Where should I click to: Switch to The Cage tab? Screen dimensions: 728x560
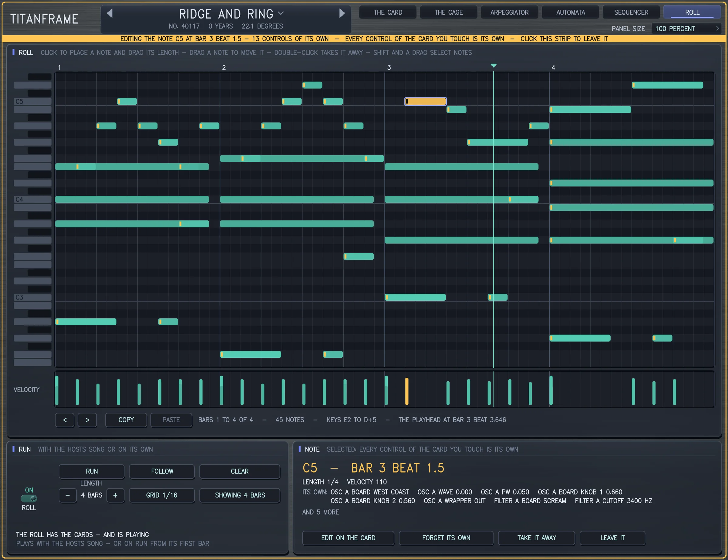pyautogui.click(x=448, y=12)
